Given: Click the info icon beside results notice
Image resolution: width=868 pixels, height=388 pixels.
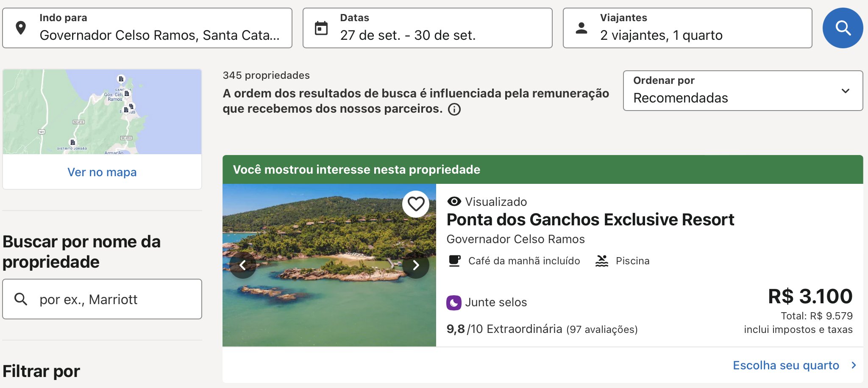Looking at the screenshot, I should [x=454, y=109].
